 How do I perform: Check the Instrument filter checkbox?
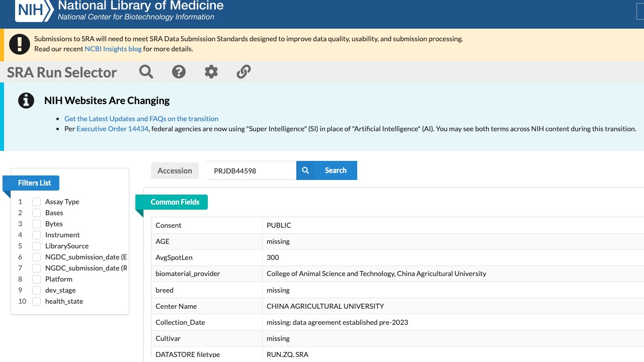click(x=36, y=235)
